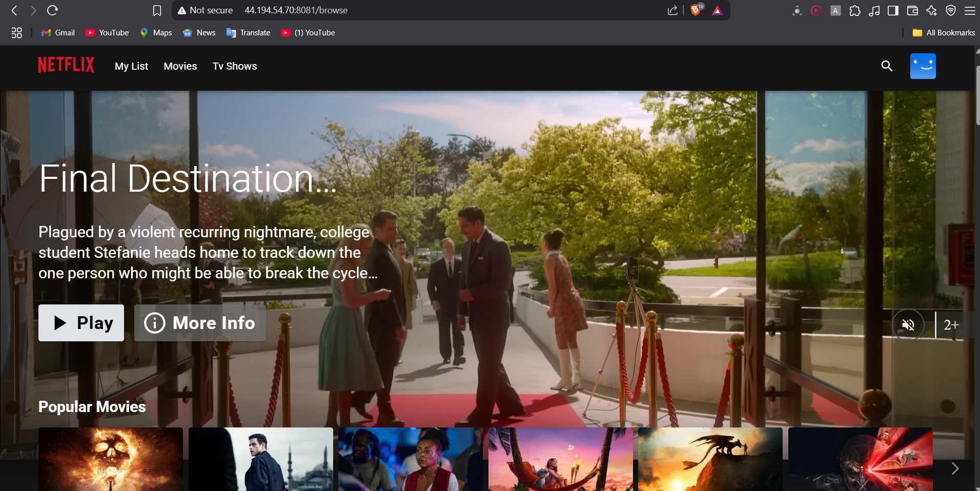Switch to the Tv Shows section
This screenshot has width=980, height=491.
234,66
